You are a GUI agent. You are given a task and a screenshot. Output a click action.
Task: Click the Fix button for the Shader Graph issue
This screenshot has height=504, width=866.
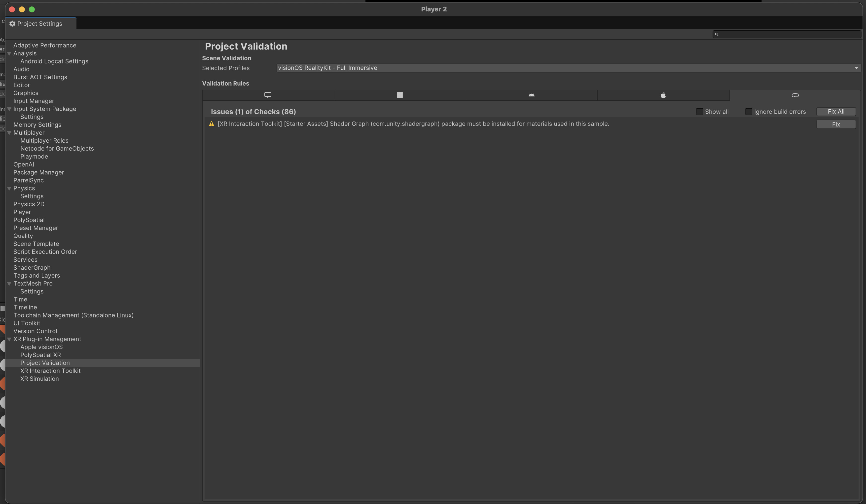836,124
